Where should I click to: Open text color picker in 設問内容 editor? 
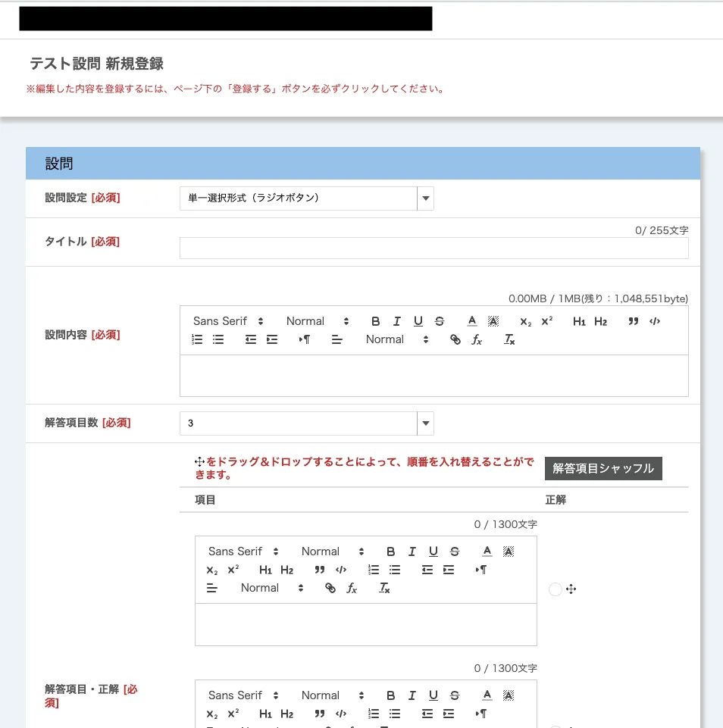coord(471,321)
